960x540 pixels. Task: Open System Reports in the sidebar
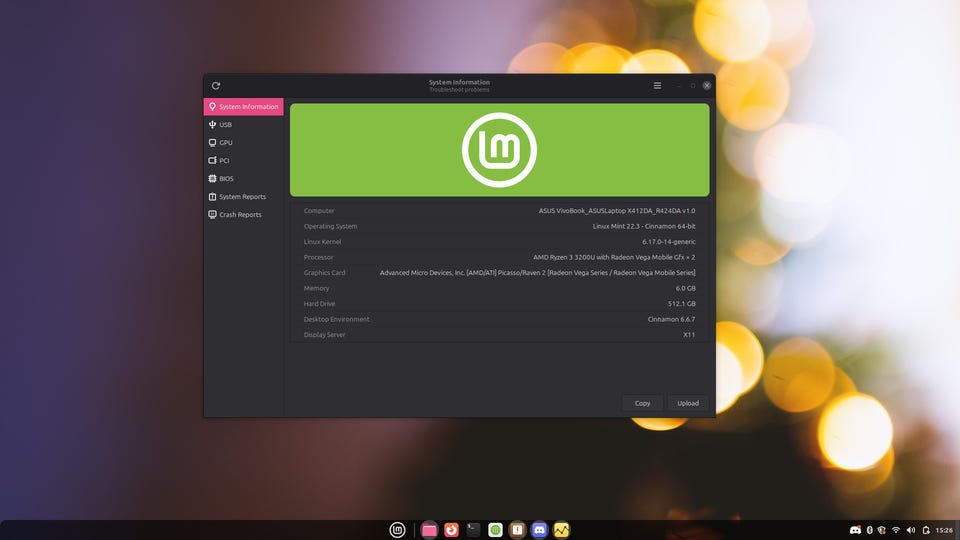(242, 197)
